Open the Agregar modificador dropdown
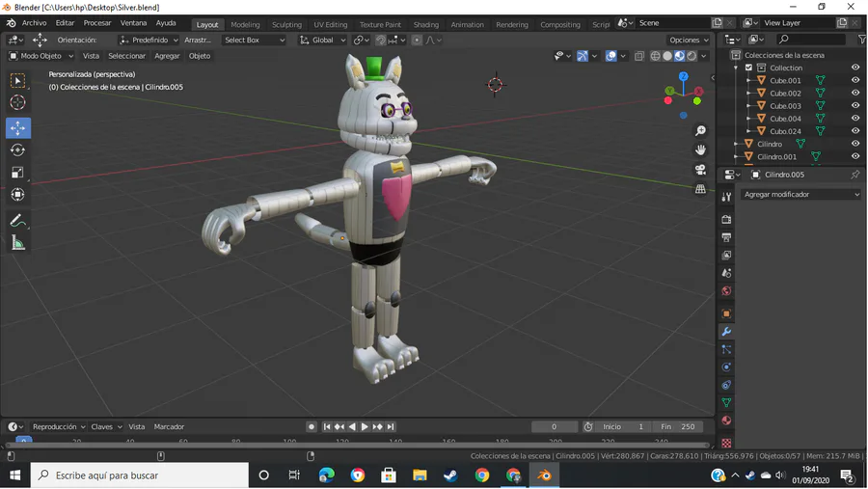The width and height of the screenshot is (868, 489). (801, 195)
